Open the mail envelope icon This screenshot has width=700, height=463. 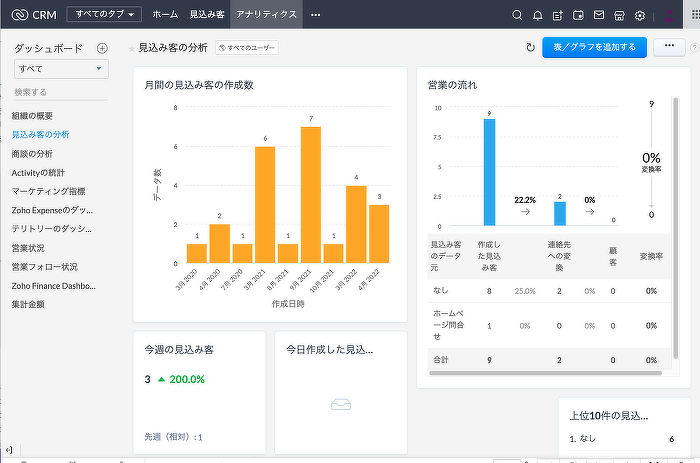tap(599, 15)
